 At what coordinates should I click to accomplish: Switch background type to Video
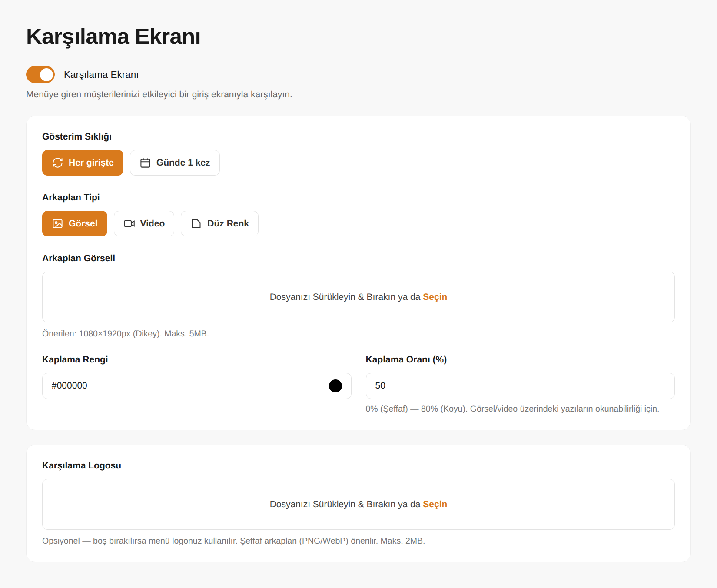pos(144,223)
